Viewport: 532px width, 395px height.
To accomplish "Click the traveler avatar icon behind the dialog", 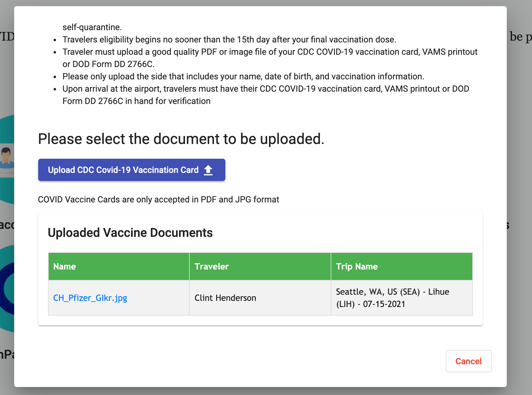I will coord(6,157).
